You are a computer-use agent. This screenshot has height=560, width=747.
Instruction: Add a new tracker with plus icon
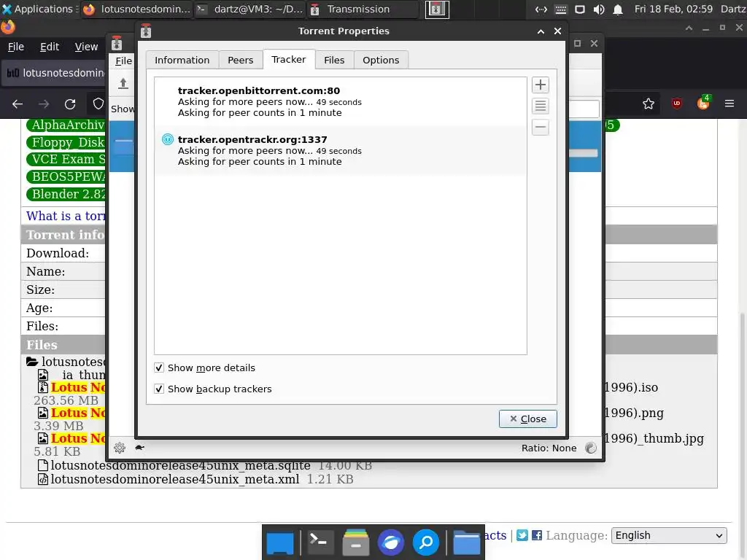tap(541, 85)
